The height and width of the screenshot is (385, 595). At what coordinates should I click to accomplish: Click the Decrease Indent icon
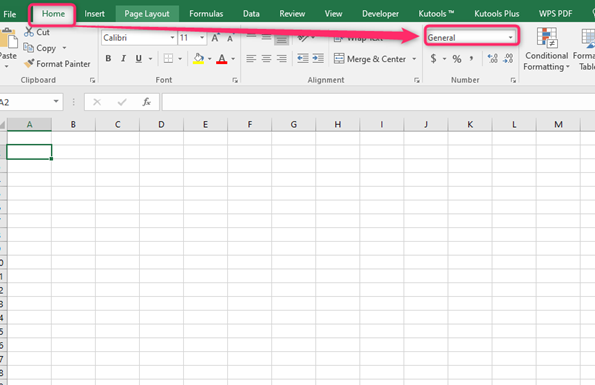point(302,58)
